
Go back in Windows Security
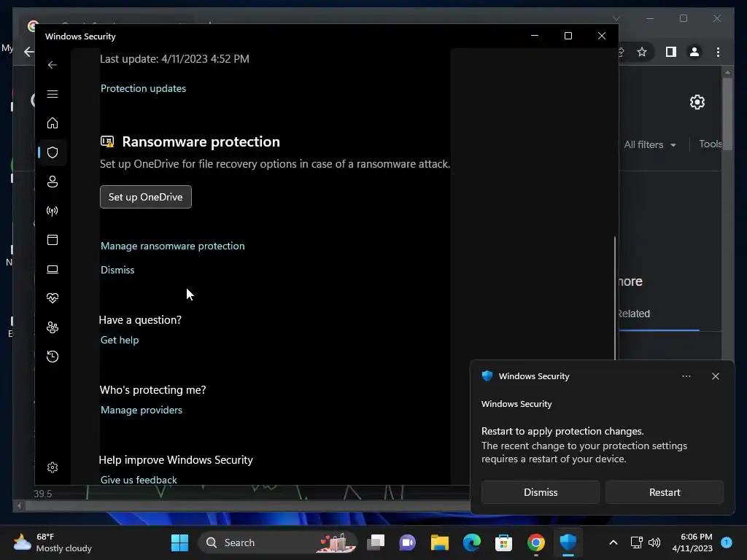tap(53, 65)
